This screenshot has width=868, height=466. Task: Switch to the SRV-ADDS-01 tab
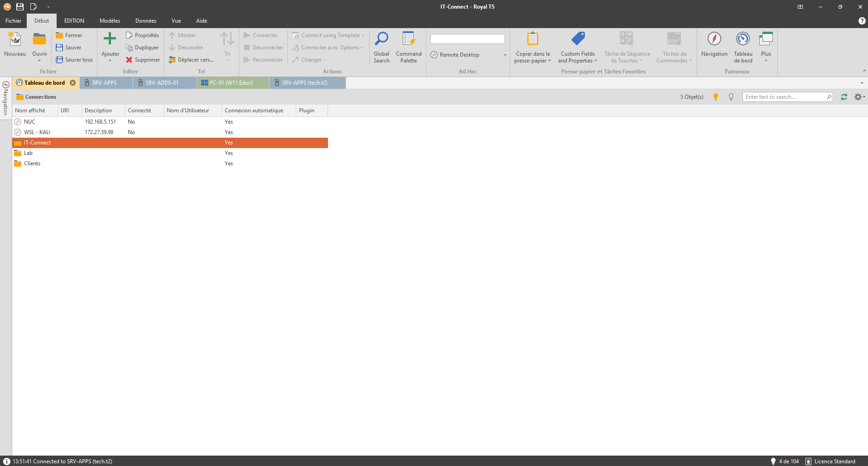[x=162, y=83]
